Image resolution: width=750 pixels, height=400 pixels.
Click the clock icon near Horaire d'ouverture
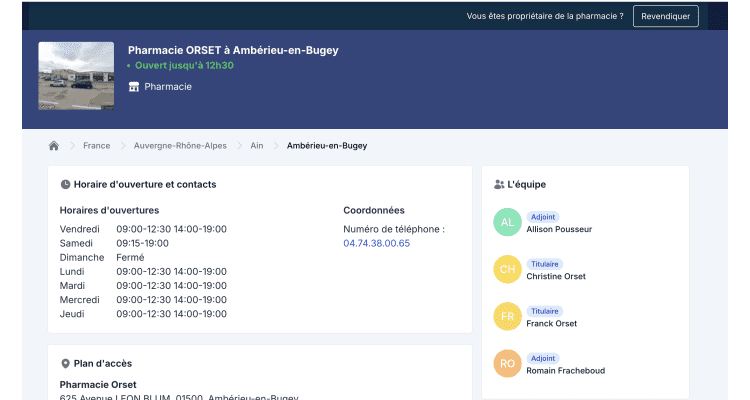pos(65,184)
